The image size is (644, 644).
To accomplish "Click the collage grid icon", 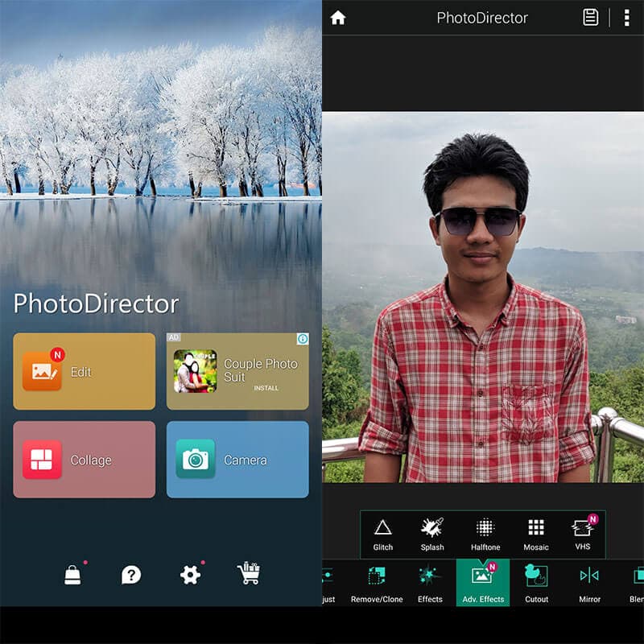I will coord(42,459).
